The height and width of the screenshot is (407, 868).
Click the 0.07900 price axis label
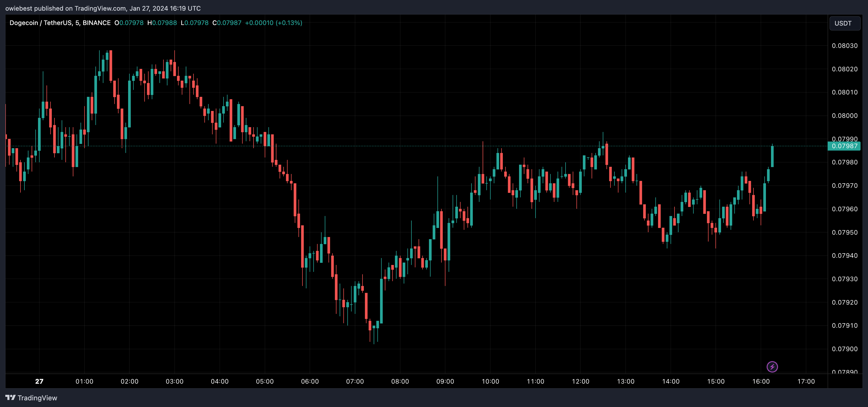[844, 349]
